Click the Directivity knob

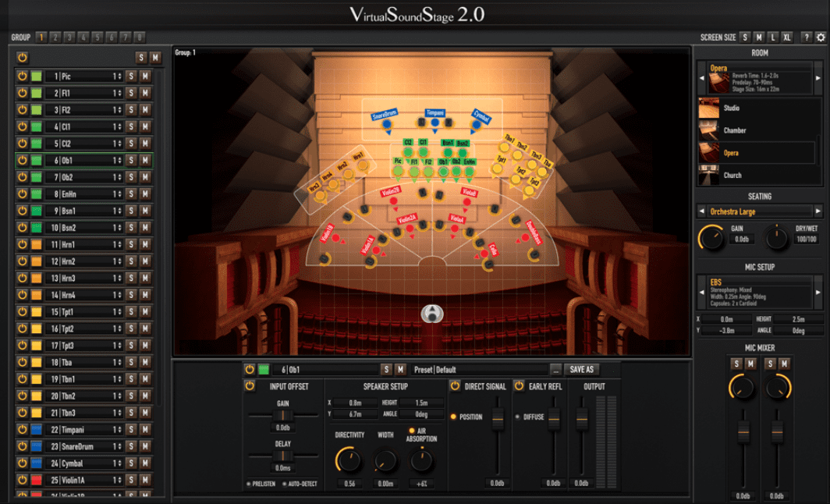(x=348, y=460)
